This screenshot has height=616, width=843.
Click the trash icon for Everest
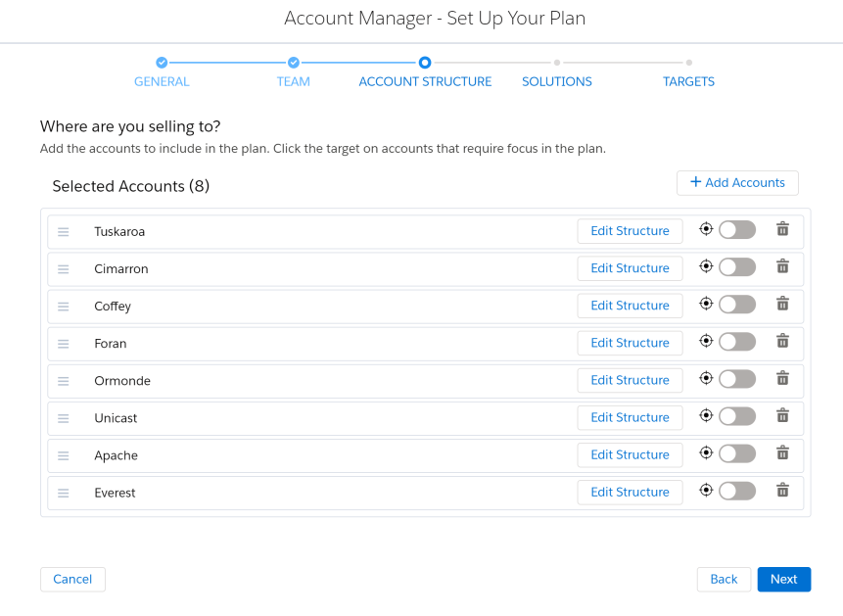click(x=783, y=491)
